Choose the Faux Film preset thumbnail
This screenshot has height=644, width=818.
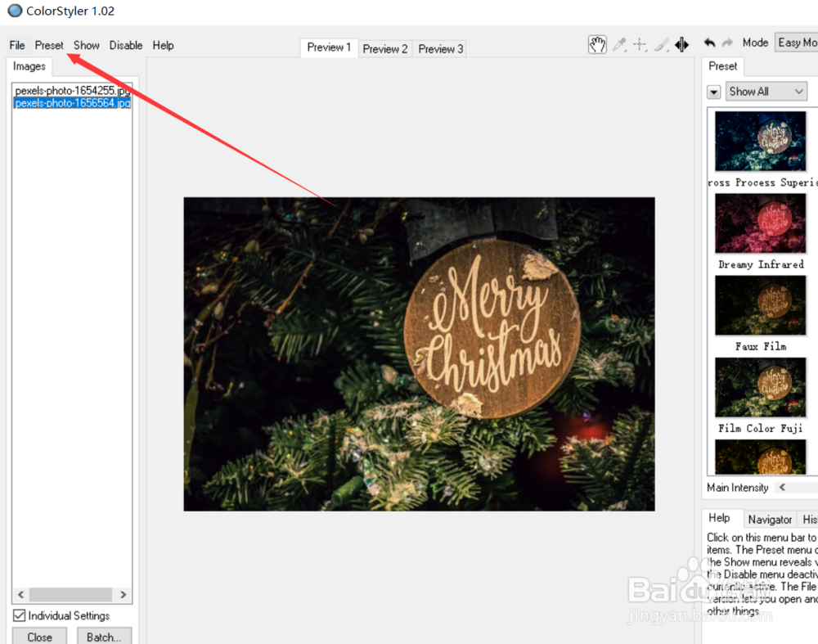(760, 305)
